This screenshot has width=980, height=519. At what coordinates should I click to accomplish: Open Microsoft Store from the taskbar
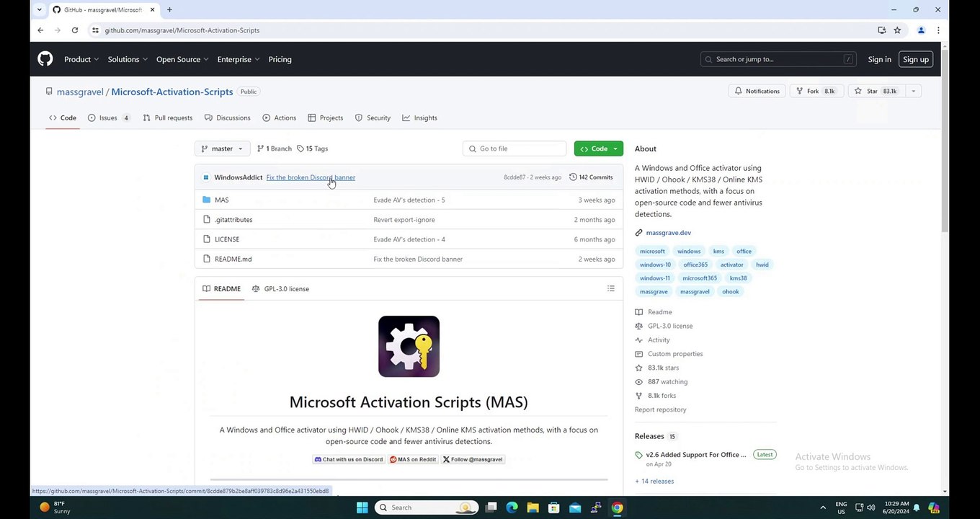553,507
